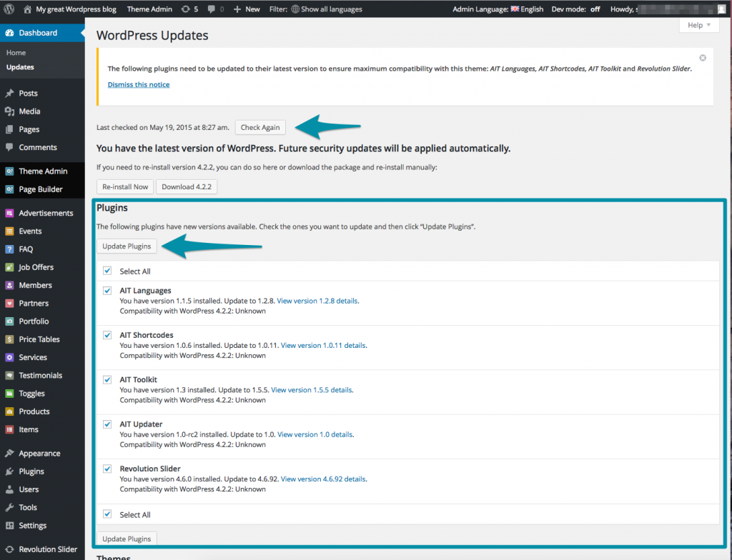This screenshot has width=732, height=560.
Task: Click the Re-install Now button
Action: [125, 186]
